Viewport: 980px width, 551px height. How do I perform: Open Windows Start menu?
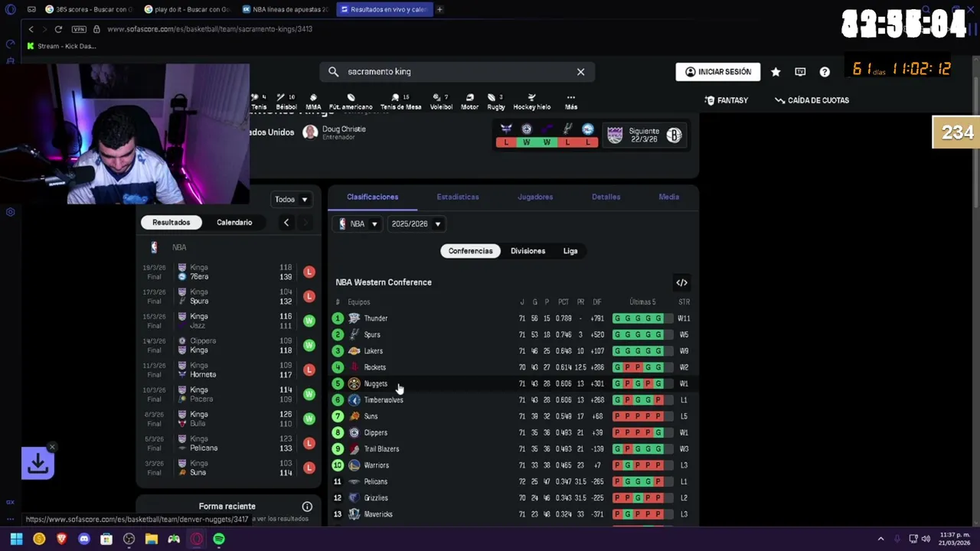(x=16, y=540)
